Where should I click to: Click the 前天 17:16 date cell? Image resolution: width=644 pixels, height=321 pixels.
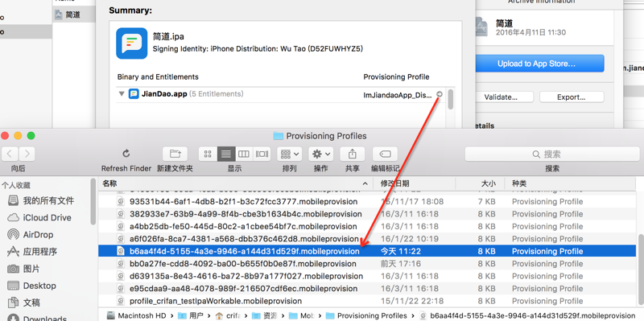click(x=401, y=264)
